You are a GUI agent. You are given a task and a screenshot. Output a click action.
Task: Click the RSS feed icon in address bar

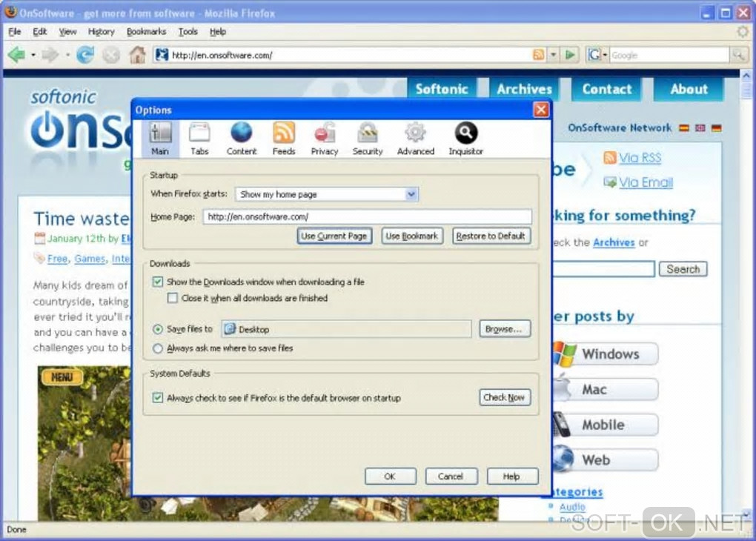click(539, 55)
